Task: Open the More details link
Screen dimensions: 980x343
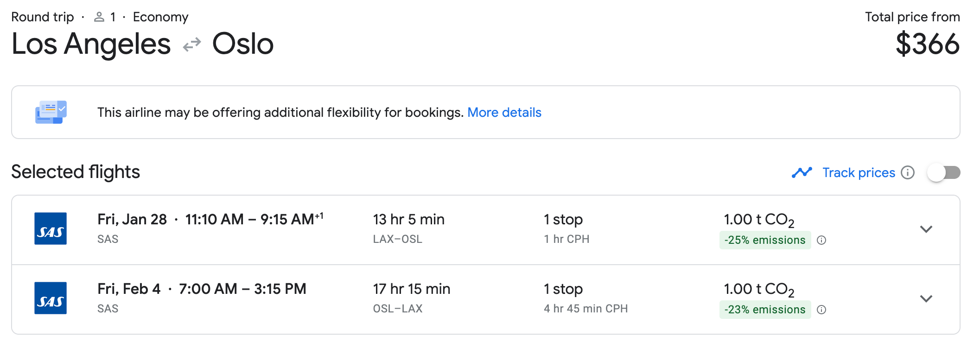Action: (x=504, y=112)
